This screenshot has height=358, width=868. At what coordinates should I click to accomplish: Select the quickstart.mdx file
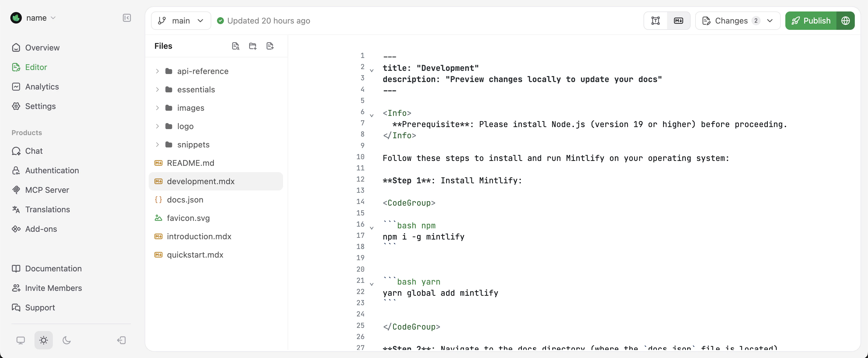pos(195,255)
